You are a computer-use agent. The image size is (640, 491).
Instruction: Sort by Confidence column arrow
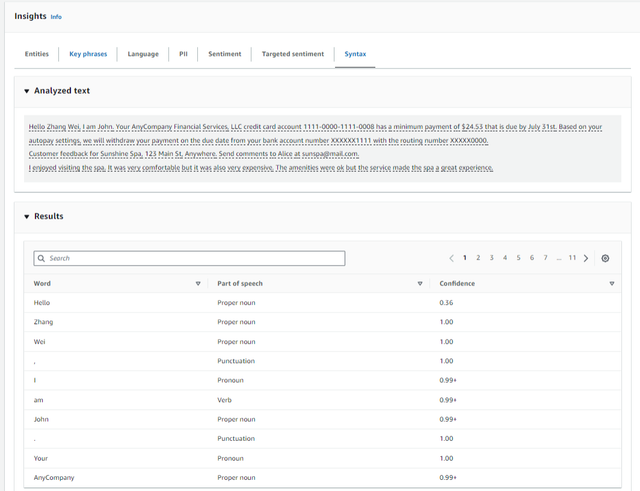611,284
